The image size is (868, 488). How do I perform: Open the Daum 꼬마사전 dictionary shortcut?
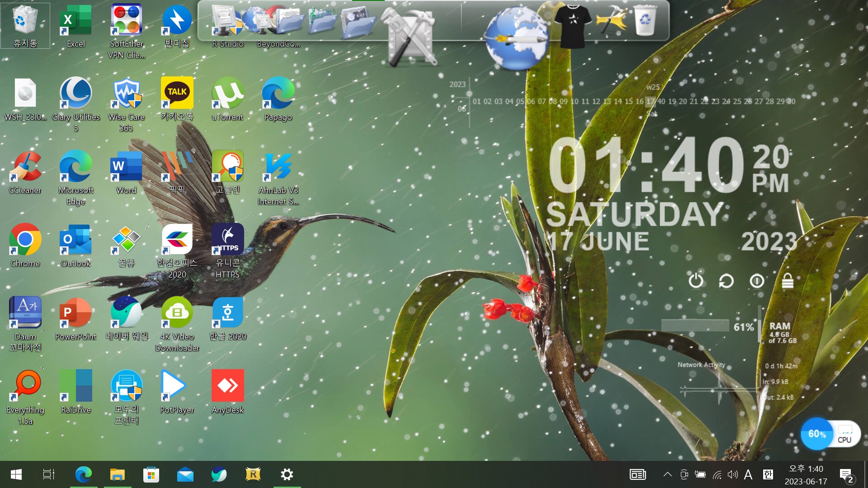click(x=25, y=324)
